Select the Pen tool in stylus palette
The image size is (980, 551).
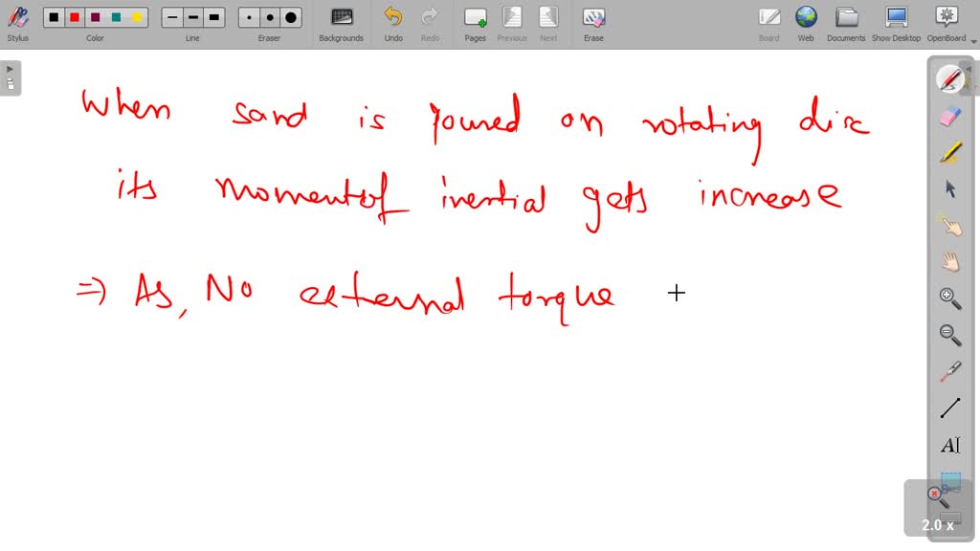949,79
